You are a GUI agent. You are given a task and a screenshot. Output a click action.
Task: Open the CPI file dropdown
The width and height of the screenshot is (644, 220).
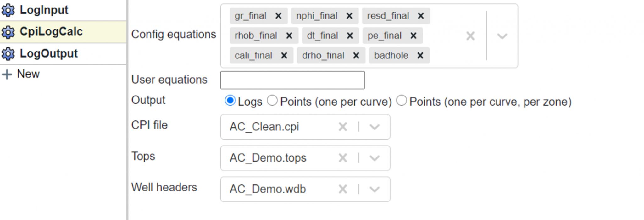(375, 127)
